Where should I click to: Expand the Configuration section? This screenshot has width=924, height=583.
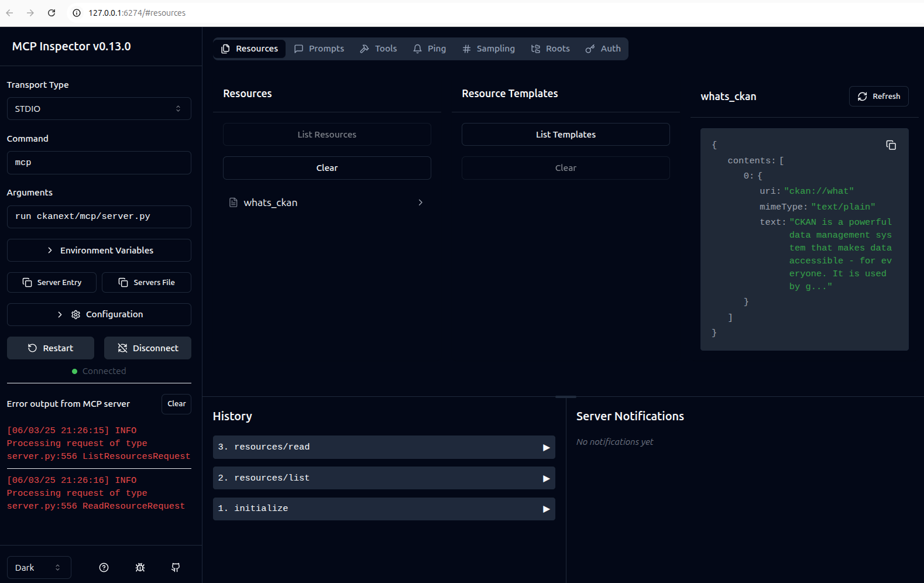[x=99, y=315]
